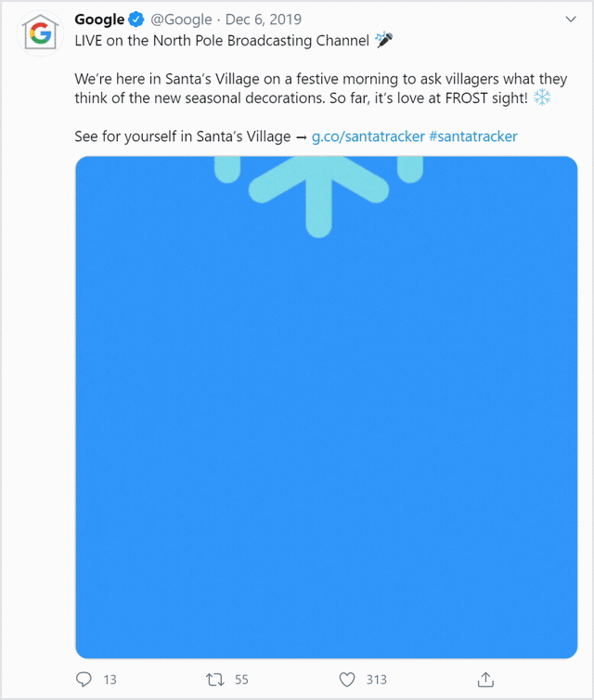
Task: Click the snowflake emoji after FROST sight
Action: (x=542, y=97)
